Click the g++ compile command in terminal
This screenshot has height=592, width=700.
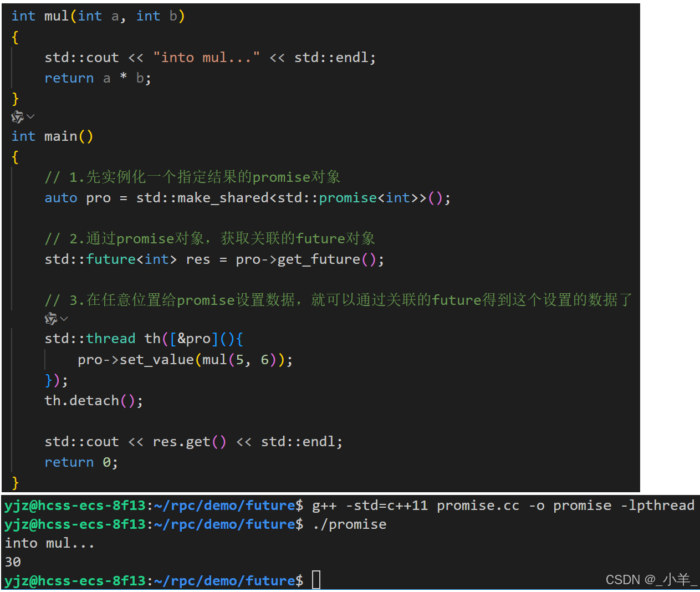click(x=503, y=506)
